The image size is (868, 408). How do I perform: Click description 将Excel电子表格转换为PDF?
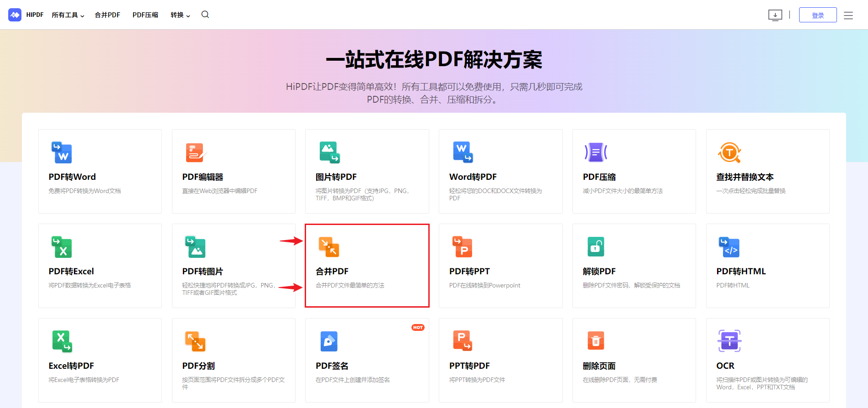(84, 380)
